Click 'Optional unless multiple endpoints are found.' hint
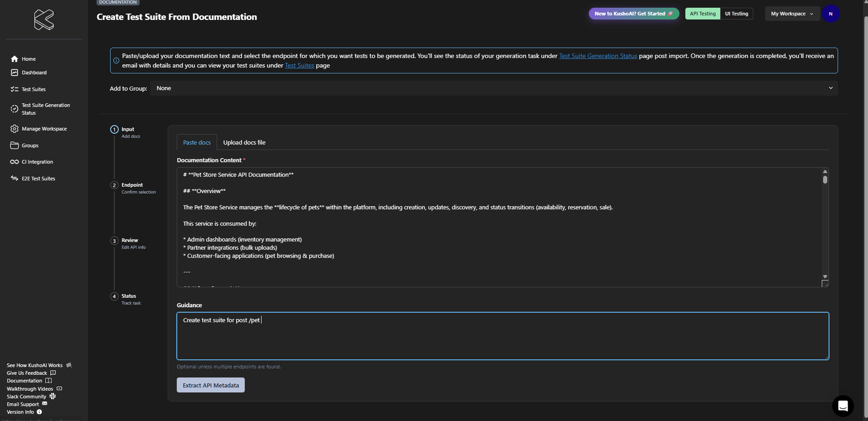This screenshot has width=868, height=421. (x=228, y=367)
